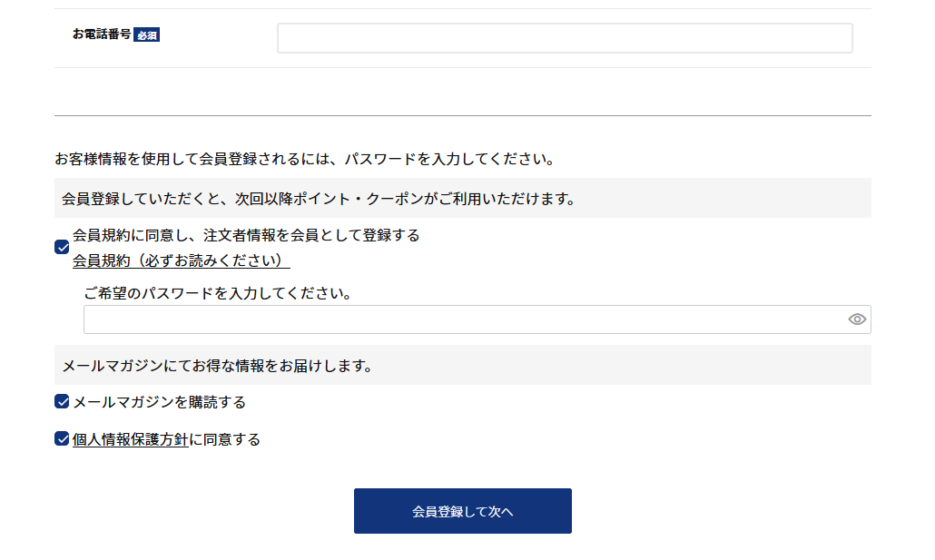This screenshot has width=935, height=560.
Task: Open the 個人情報保護方針 privacy policy link
Action: [129, 438]
